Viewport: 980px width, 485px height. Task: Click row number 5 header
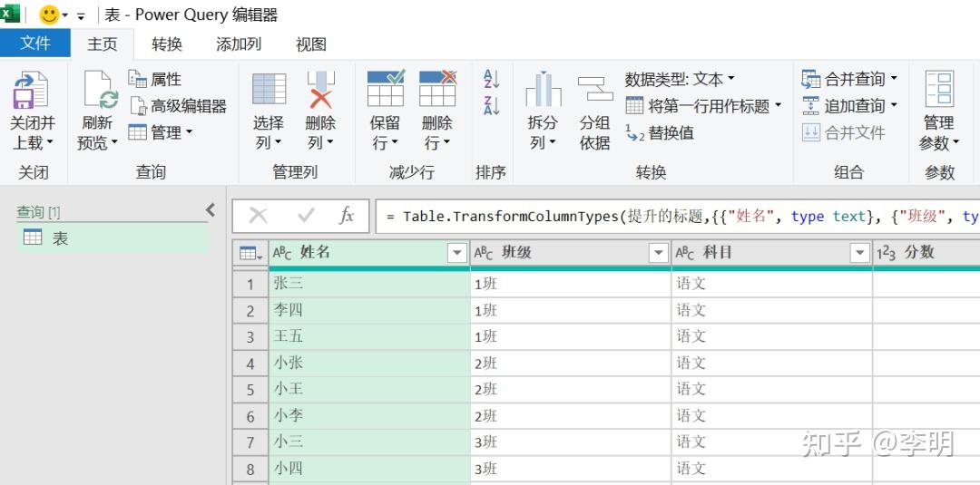(x=250, y=390)
